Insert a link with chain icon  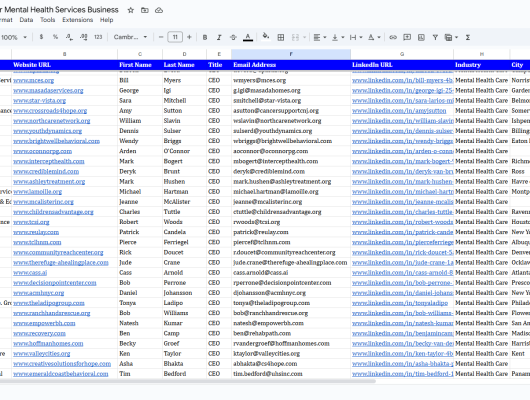tap(393, 37)
